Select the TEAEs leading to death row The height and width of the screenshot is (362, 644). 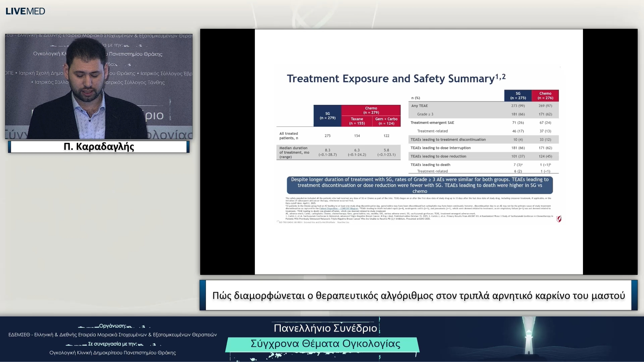click(x=483, y=165)
